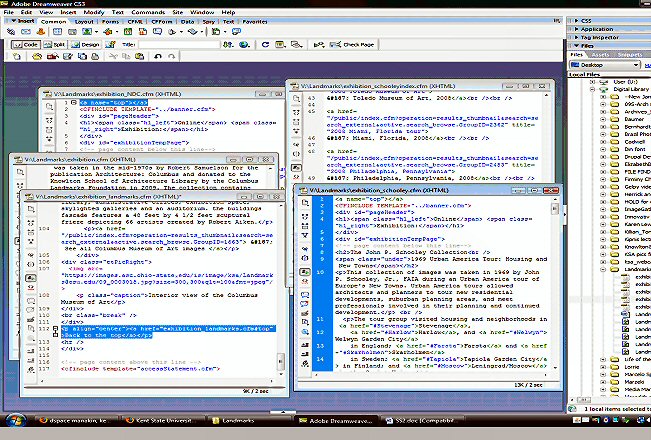This screenshot has height=440, width=651.
Task: Collapse code at line 1 in exhibition_NDC window
Action: [73, 102]
